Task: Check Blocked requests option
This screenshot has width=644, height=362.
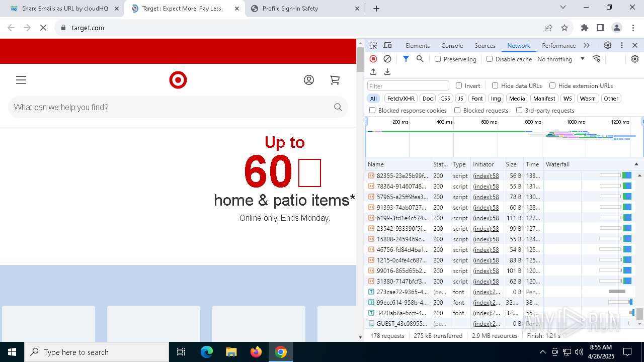Action: point(457,110)
